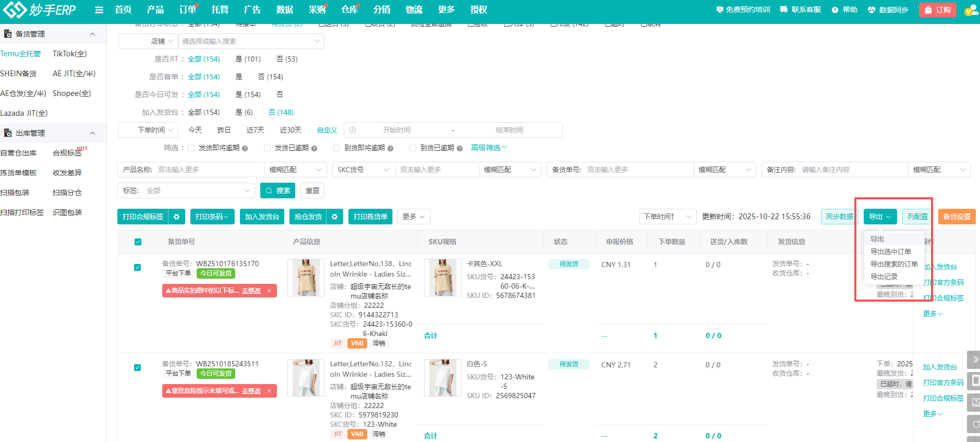This screenshot has width=980, height=442.
Task: Close the red warning tag on first order
Action: coord(269,291)
